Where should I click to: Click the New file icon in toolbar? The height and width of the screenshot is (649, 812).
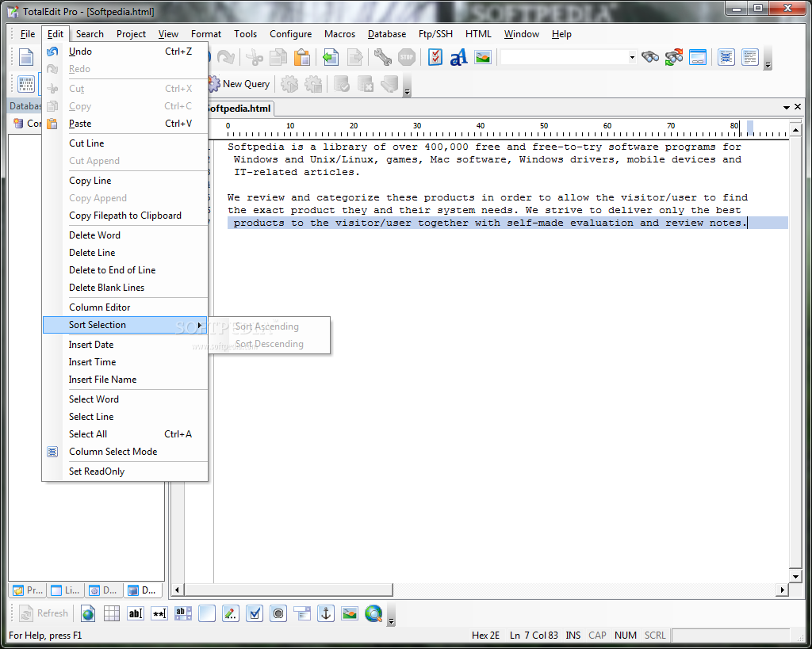pyautogui.click(x=26, y=57)
